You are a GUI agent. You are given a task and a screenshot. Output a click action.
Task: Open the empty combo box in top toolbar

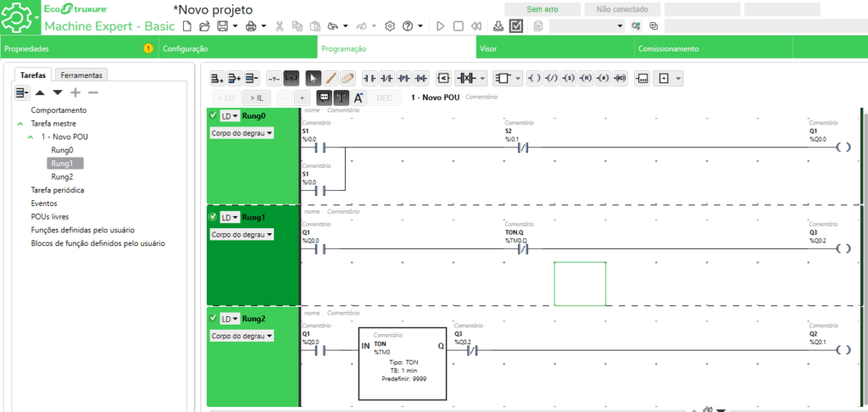pos(587,26)
